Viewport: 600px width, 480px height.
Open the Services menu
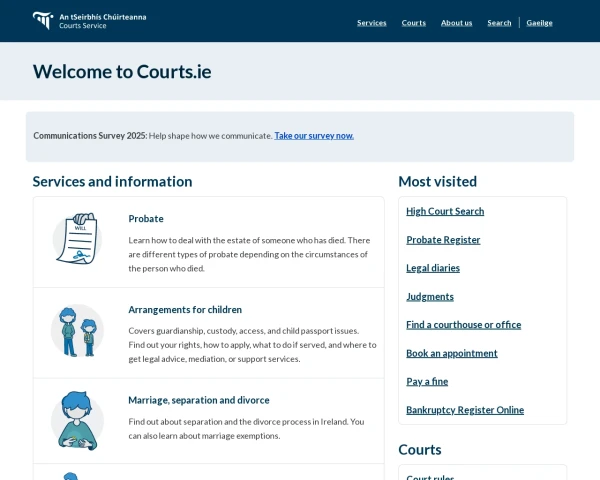372,23
